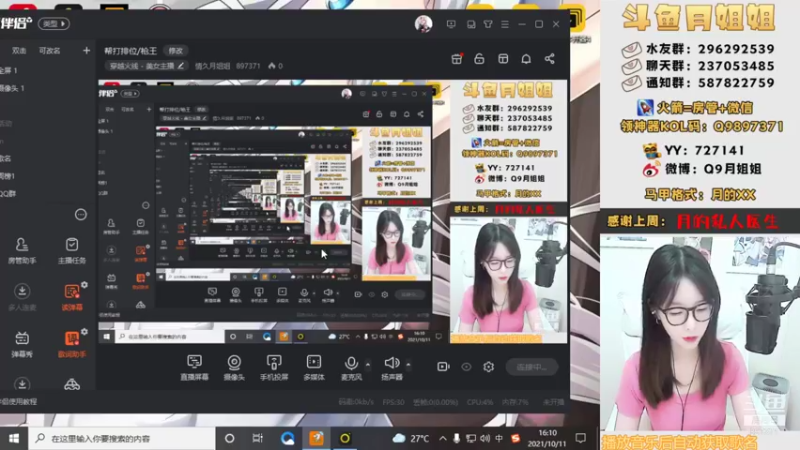
Task: Add a new scene with plus icon
Action: tap(86, 51)
